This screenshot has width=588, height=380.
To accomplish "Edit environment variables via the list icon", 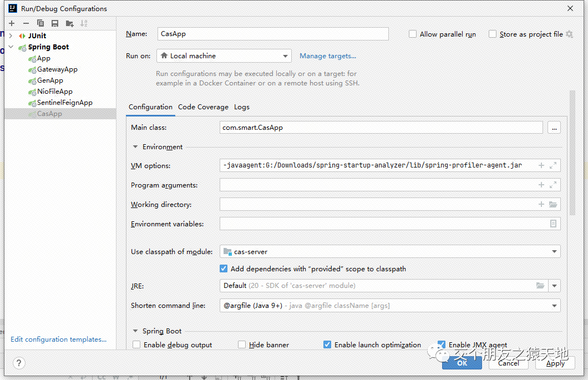I will point(552,224).
